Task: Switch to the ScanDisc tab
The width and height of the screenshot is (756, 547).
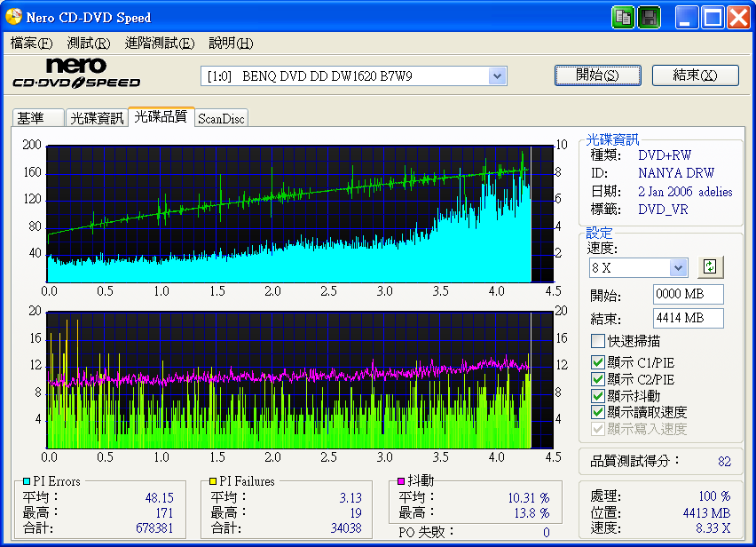Action: 221,118
